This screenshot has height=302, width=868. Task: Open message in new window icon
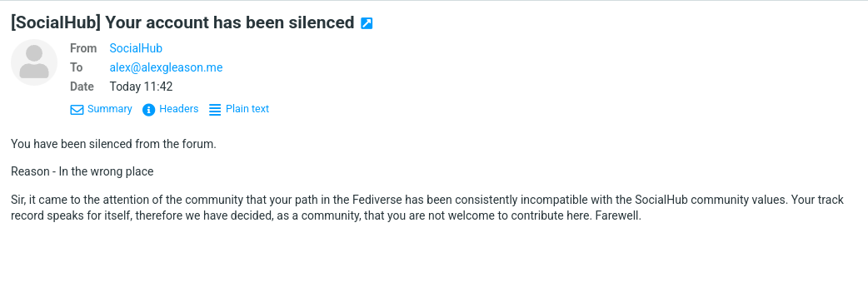coord(367,23)
